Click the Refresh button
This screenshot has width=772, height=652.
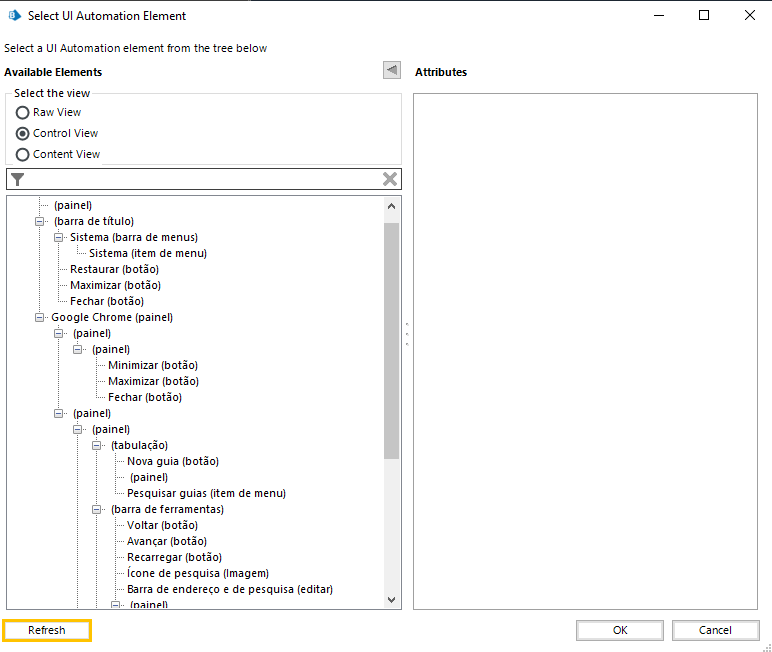47,630
